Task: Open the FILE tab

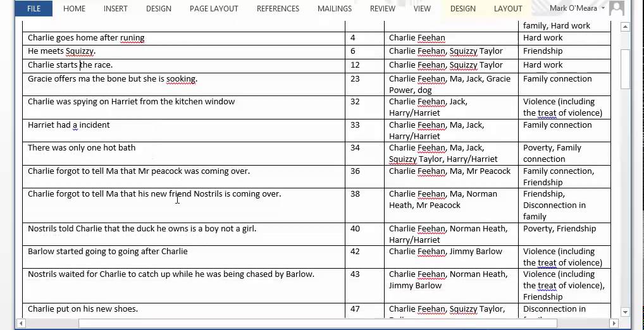Action: click(x=34, y=9)
